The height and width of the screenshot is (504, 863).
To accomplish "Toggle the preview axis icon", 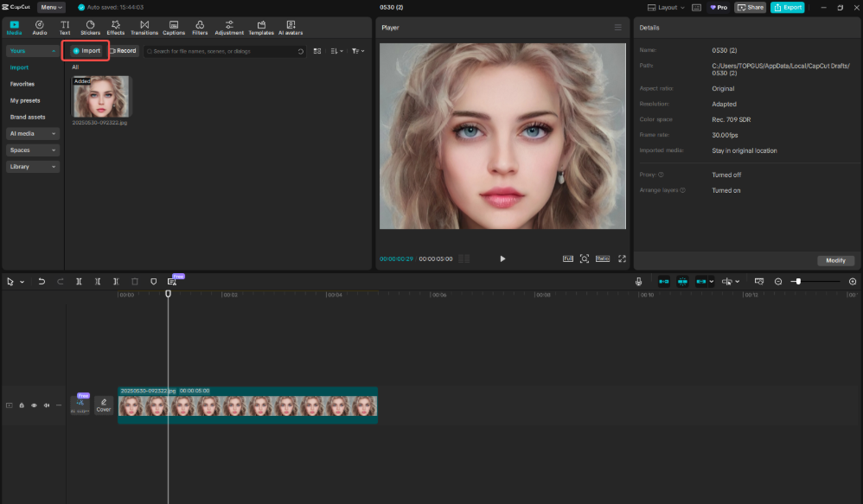I will [727, 282].
